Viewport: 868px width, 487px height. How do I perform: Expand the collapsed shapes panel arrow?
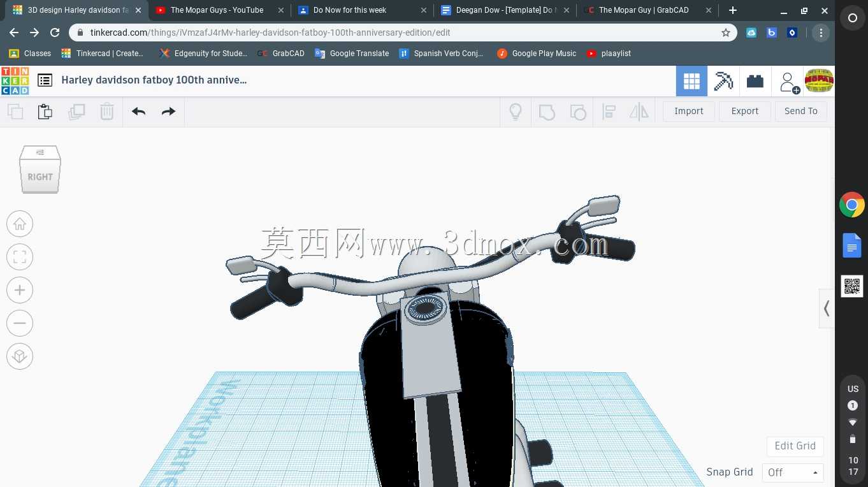point(827,309)
